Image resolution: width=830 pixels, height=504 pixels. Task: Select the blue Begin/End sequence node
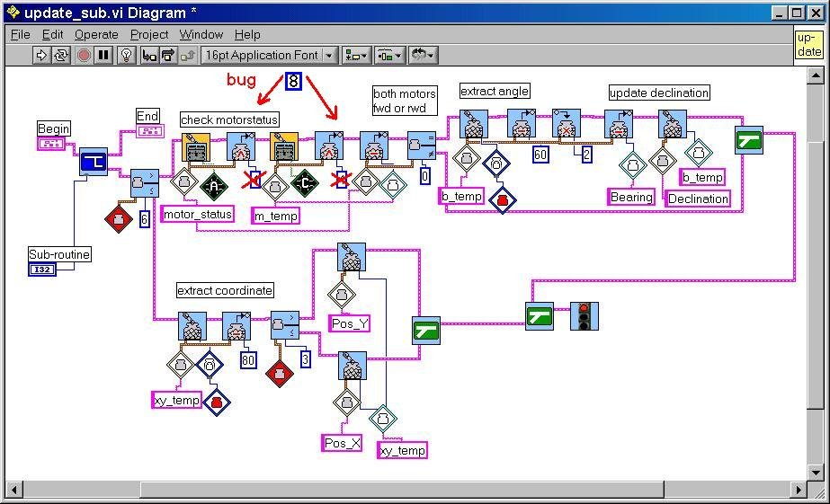pos(93,162)
